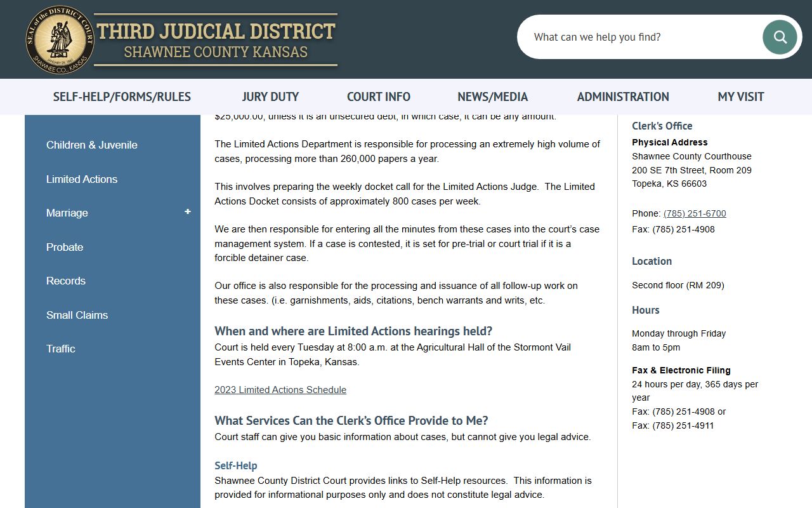Open the Marriage sidebar link
This screenshot has width=812, height=508.
(67, 213)
